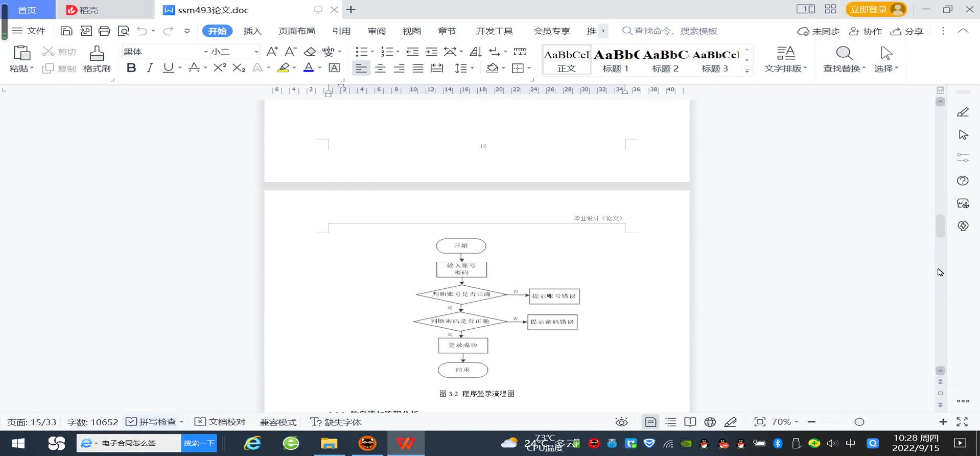
Task: Open File Explorer on taskbar
Action: [329, 443]
